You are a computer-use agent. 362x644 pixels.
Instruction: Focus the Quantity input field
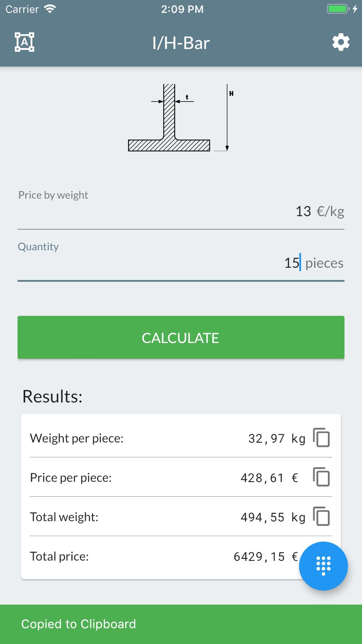pos(181,260)
